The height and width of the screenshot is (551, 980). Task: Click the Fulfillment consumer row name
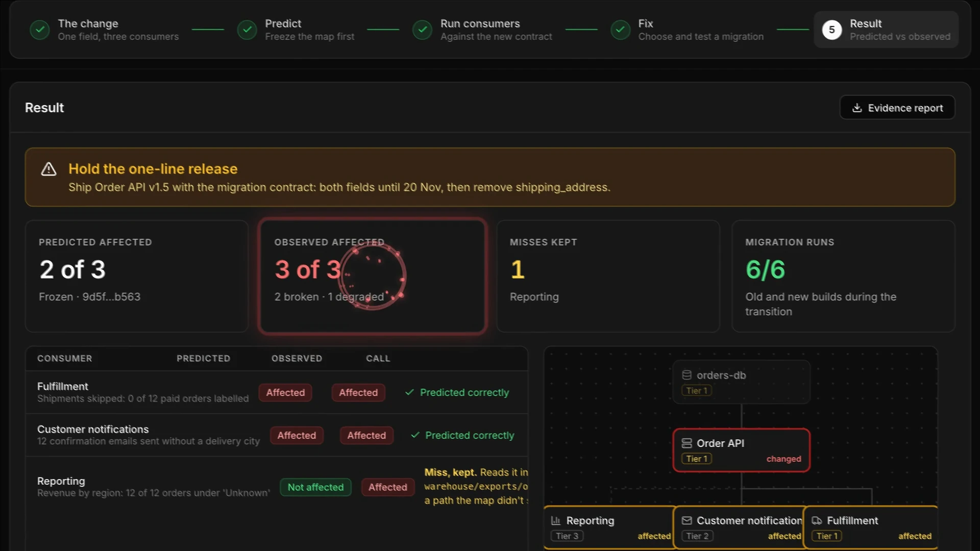pyautogui.click(x=62, y=386)
